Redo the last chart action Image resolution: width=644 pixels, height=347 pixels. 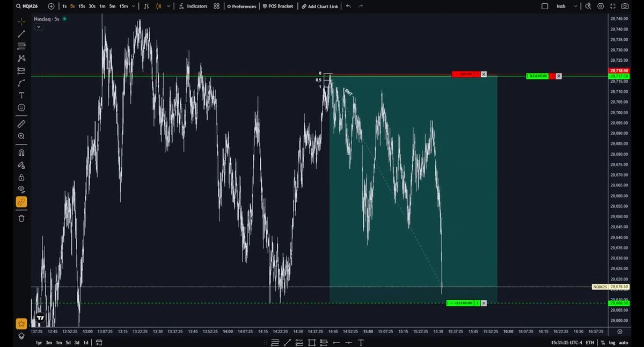coord(361,6)
